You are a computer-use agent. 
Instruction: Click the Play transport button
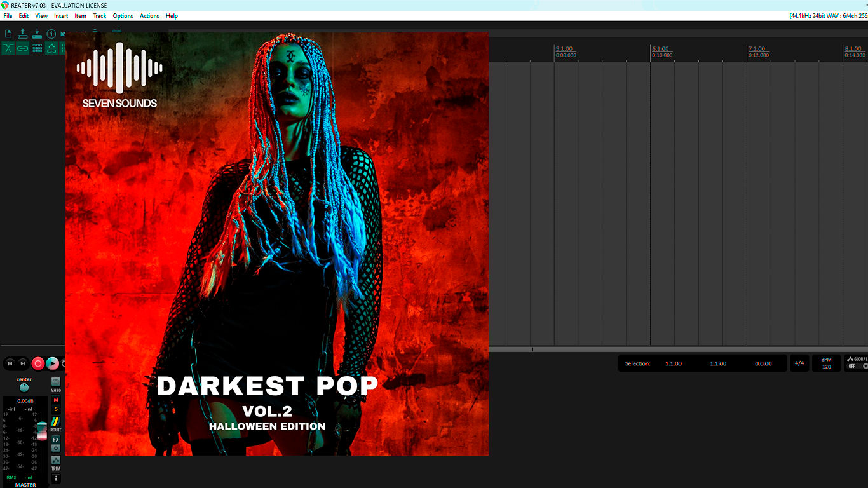pos(53,363)
